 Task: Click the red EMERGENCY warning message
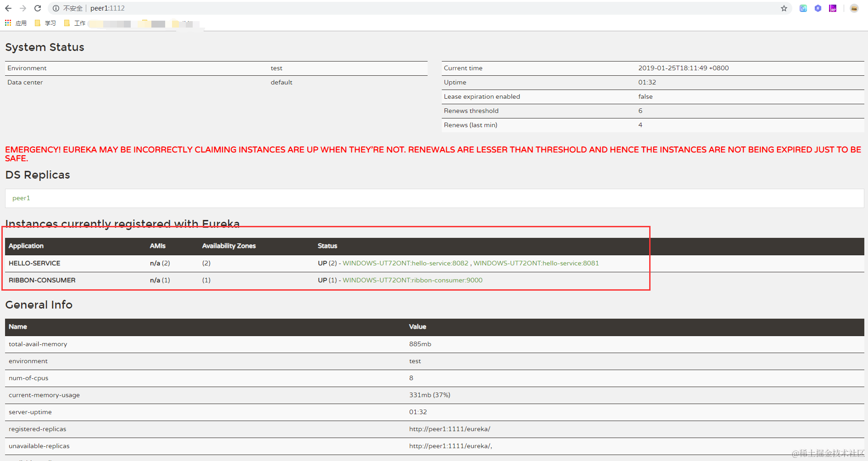coord(433,154)
